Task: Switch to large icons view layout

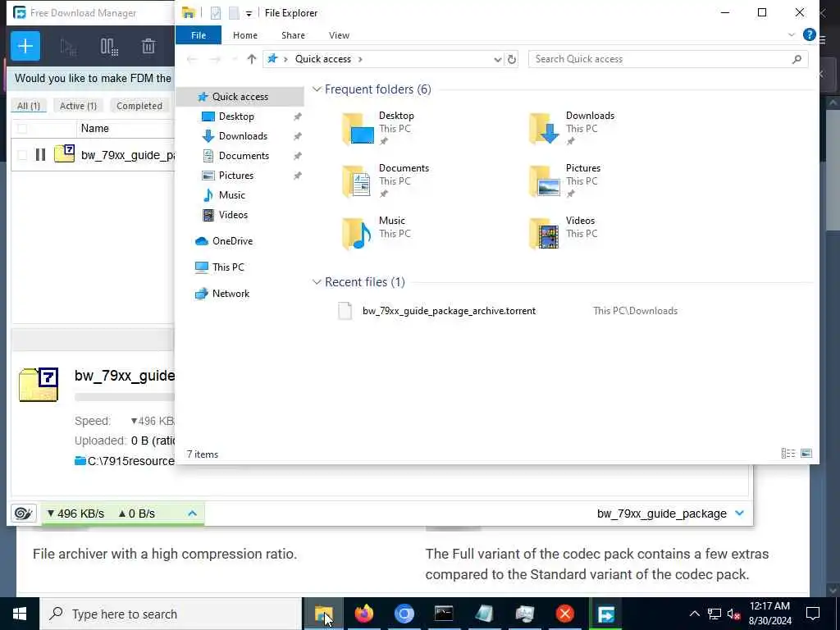Action: pyautogui.click(x=806, y=454)
